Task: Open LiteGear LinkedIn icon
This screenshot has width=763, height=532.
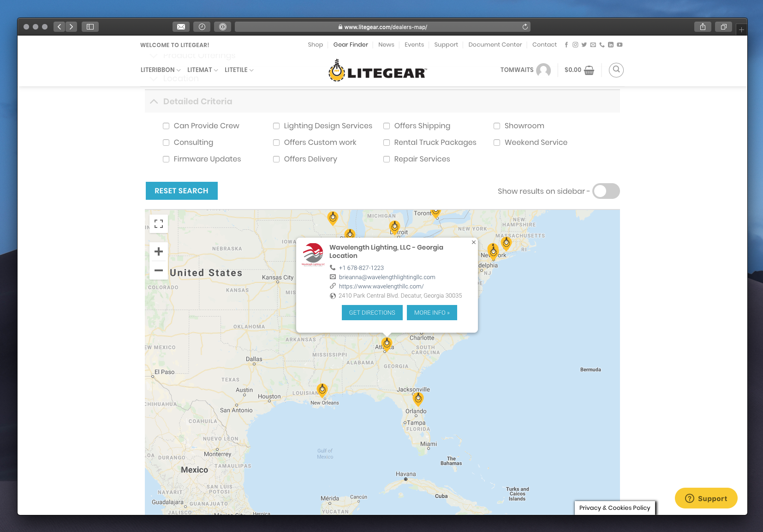Action: (x=611, y=45)
